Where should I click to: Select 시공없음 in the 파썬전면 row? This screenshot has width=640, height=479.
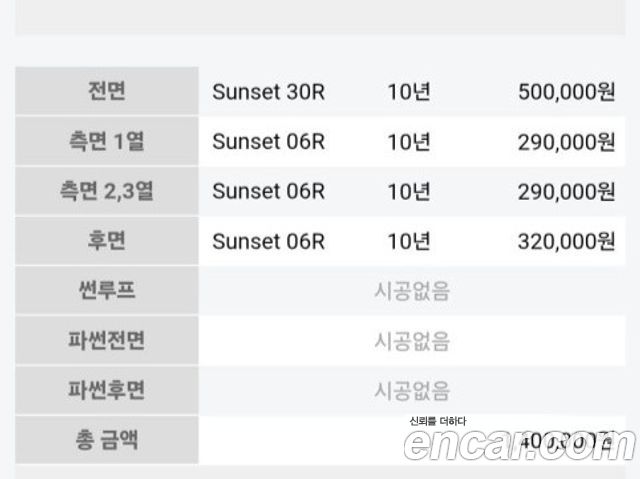412,341
